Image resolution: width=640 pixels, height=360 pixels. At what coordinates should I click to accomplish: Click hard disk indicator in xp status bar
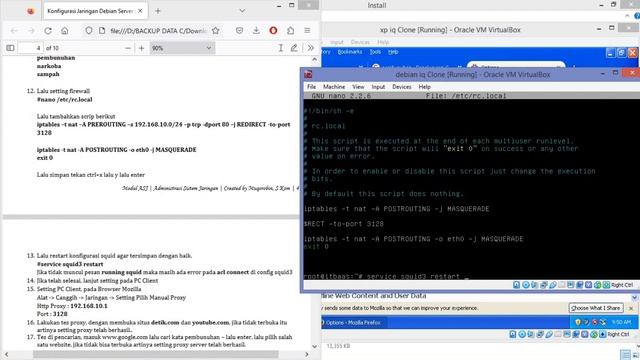point(513,334)
